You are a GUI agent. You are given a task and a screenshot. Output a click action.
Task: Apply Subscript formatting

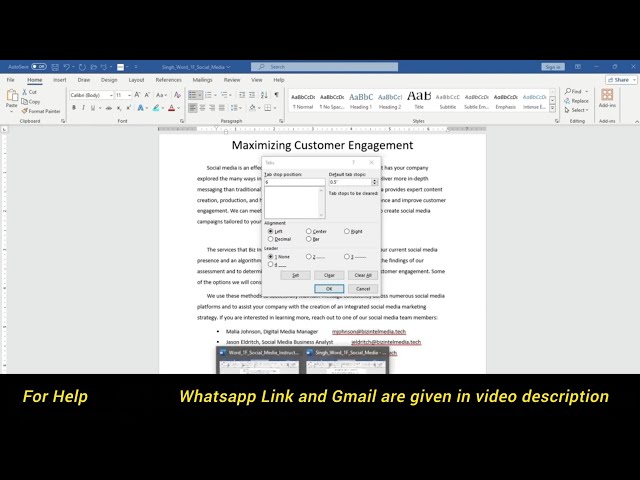pyautogui.click(x=119, y=108)
